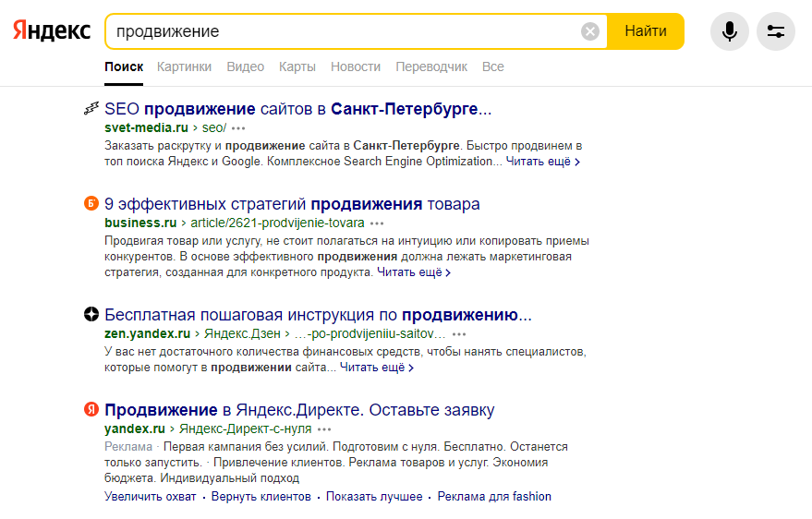Switch to the Видео tab
This screenshot has height=519, width=812.
[x=246, y=66]
